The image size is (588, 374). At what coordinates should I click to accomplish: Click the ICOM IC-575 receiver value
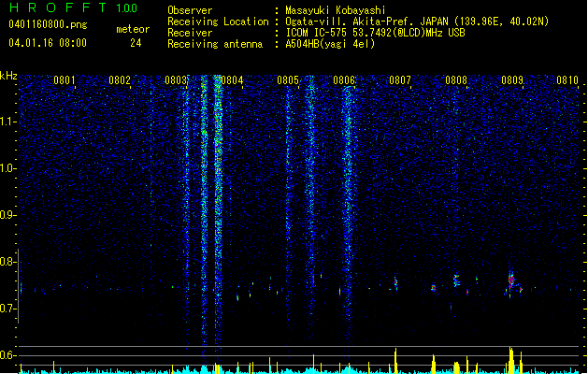point(375,33)
